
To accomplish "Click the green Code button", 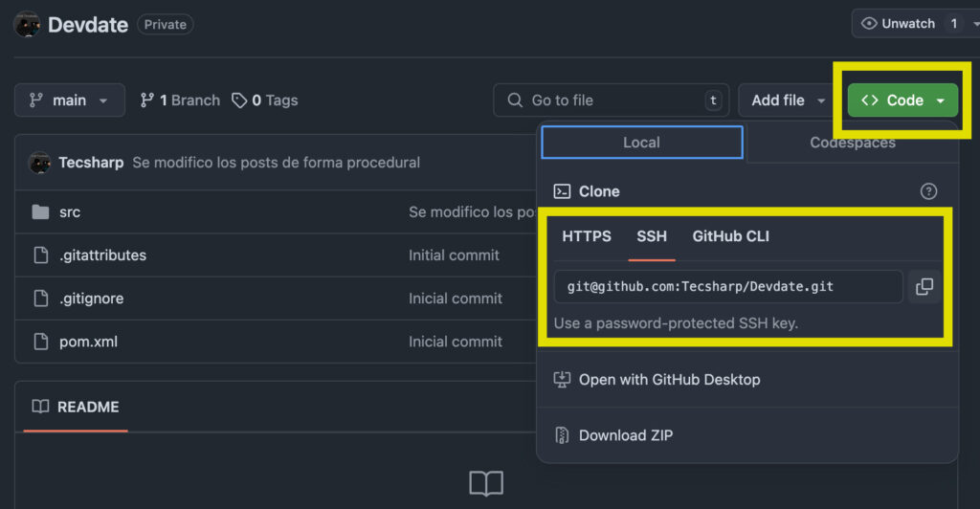I will point(902,100).
